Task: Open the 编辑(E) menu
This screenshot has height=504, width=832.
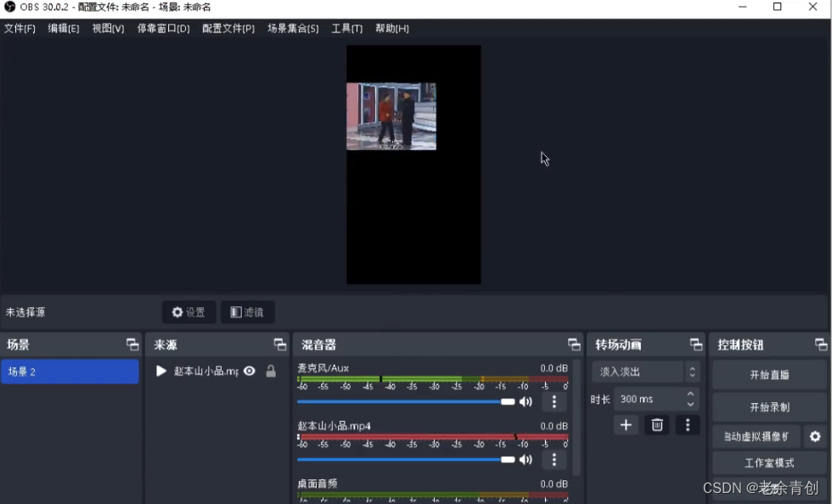Action: (64, 29)
